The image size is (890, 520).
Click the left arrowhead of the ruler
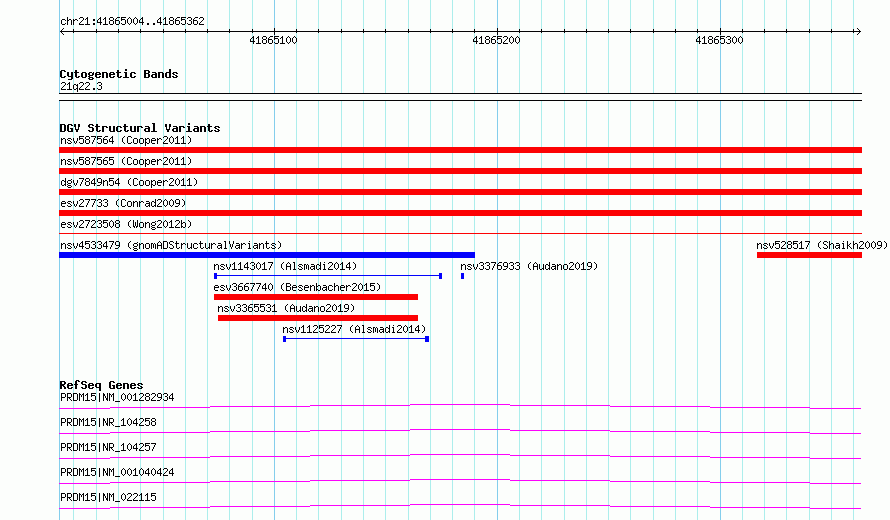[x=62, y=31]
